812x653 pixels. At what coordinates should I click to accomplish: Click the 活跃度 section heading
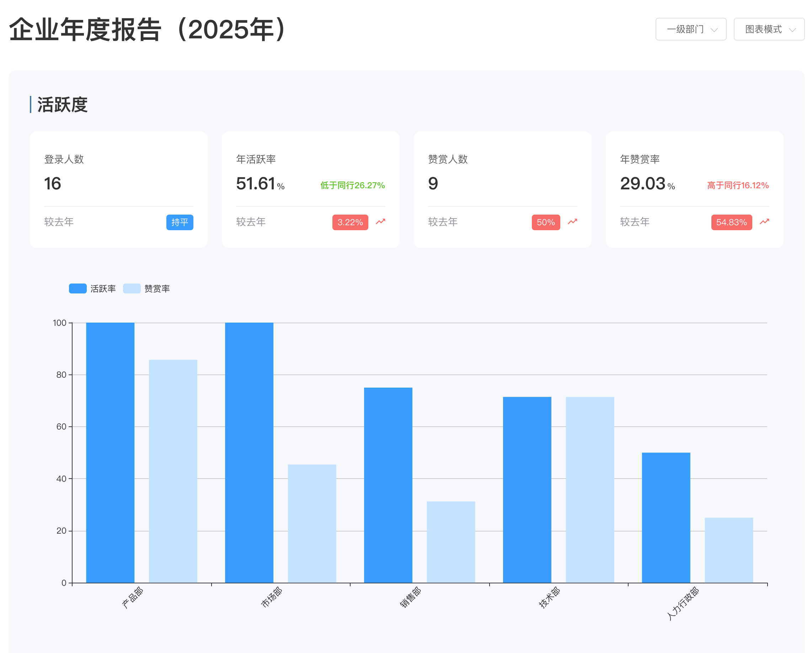click(x=63, y=105)
